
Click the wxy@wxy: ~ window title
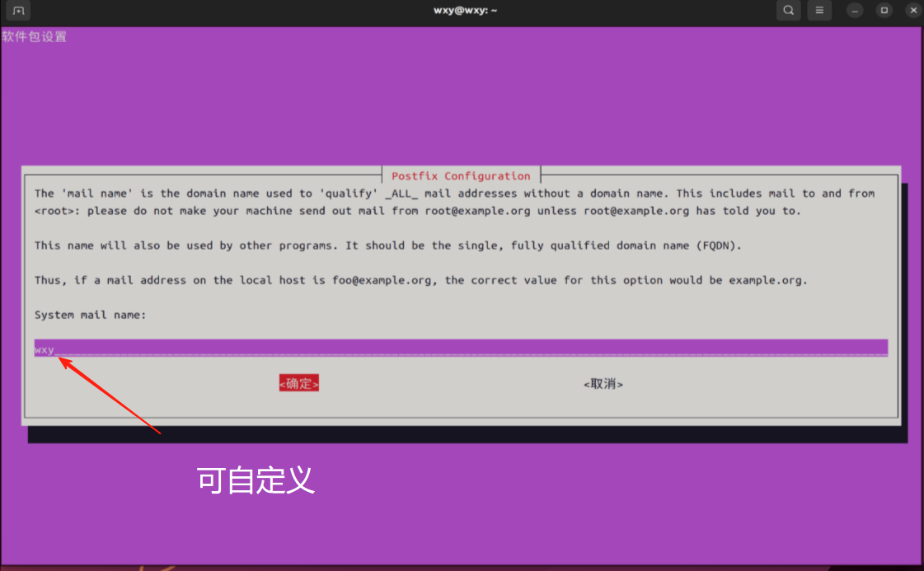pyautogui.click(x=466, y=10)
